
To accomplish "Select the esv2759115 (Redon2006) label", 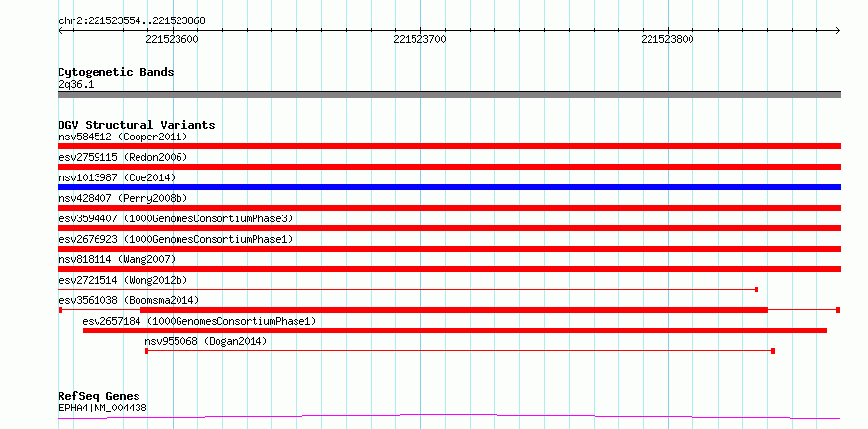I will (x=123, y=157).
